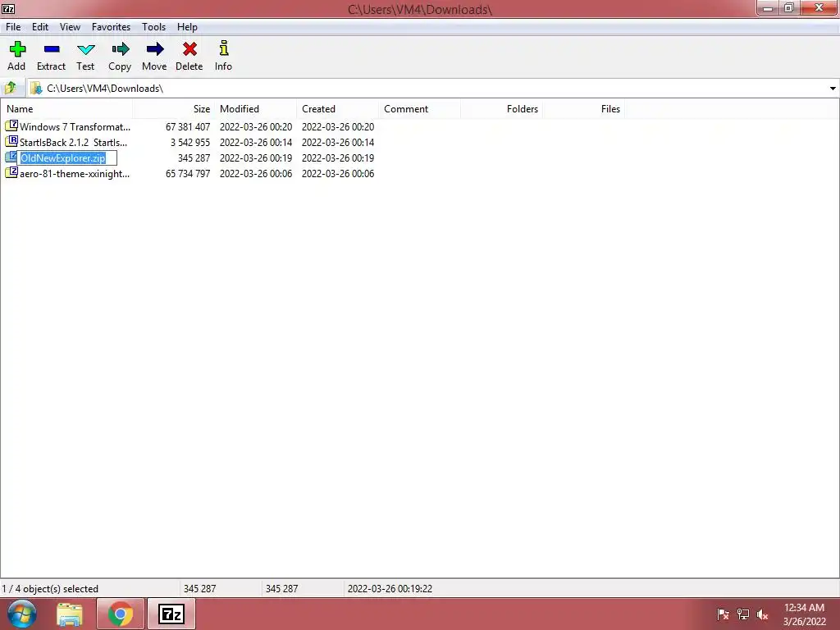Launch Google Chrome from the taskbar
The height and width of the screenshot is (630, 840).
click(x=121, y=614)
